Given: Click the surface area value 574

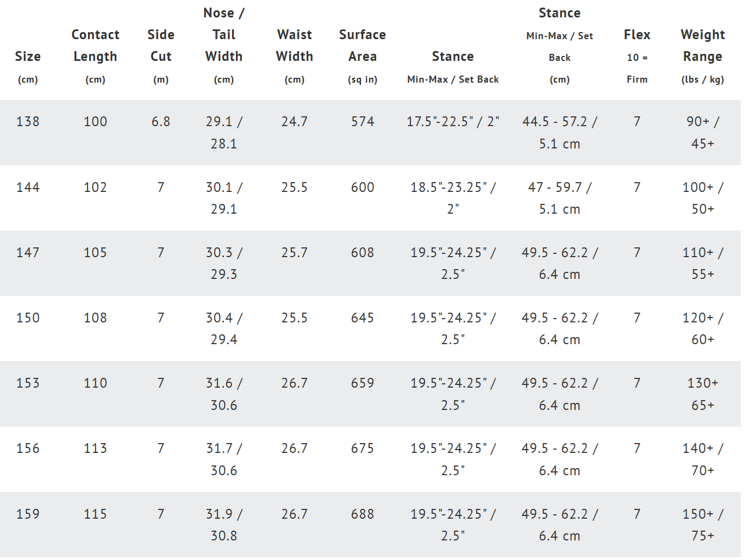Looking at the screenshot, I should pyautogui.click(x=363, y=122).
